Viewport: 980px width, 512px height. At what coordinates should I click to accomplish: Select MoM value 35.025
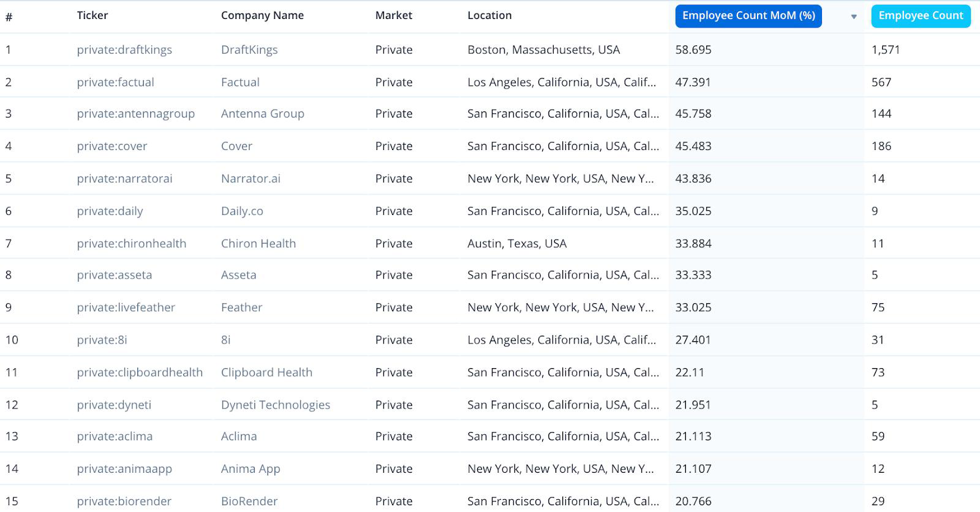(x=693, y=211)
